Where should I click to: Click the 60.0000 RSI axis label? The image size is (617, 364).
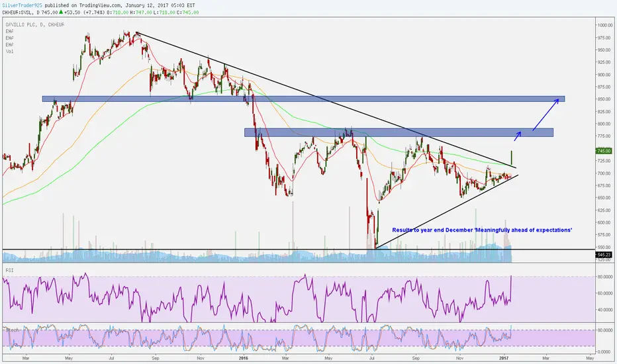tap(605, 293)
